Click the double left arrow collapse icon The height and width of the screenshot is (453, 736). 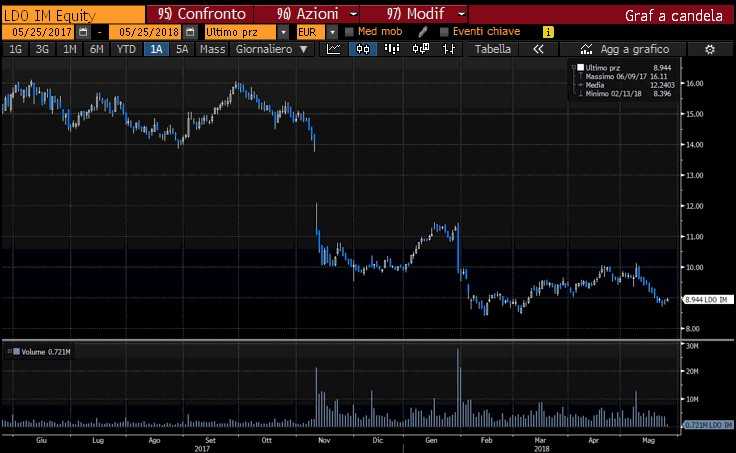point(538,49)
